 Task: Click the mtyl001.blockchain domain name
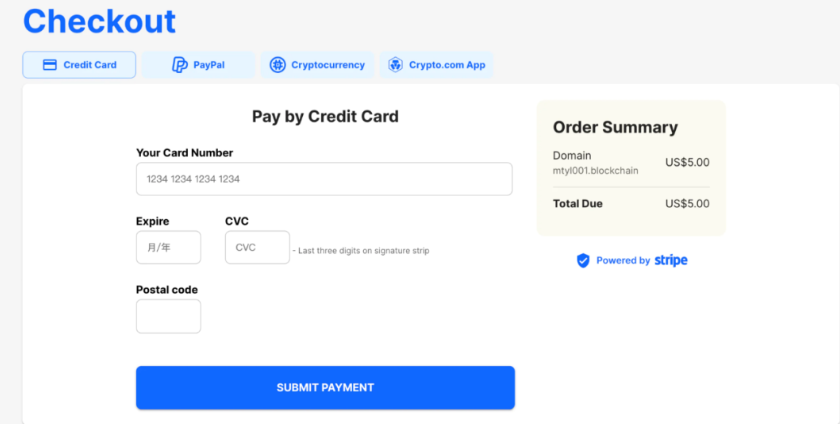point(595,171)
